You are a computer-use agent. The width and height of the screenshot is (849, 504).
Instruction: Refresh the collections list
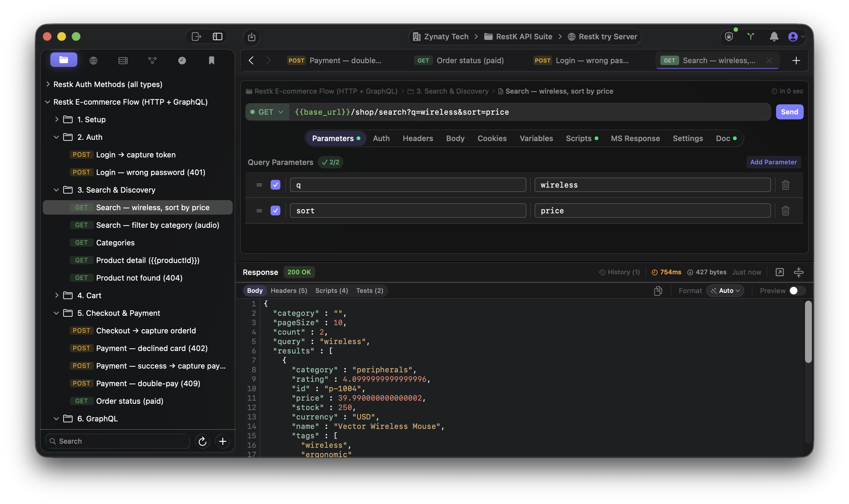pyautogui.click(x=202, y=441)
